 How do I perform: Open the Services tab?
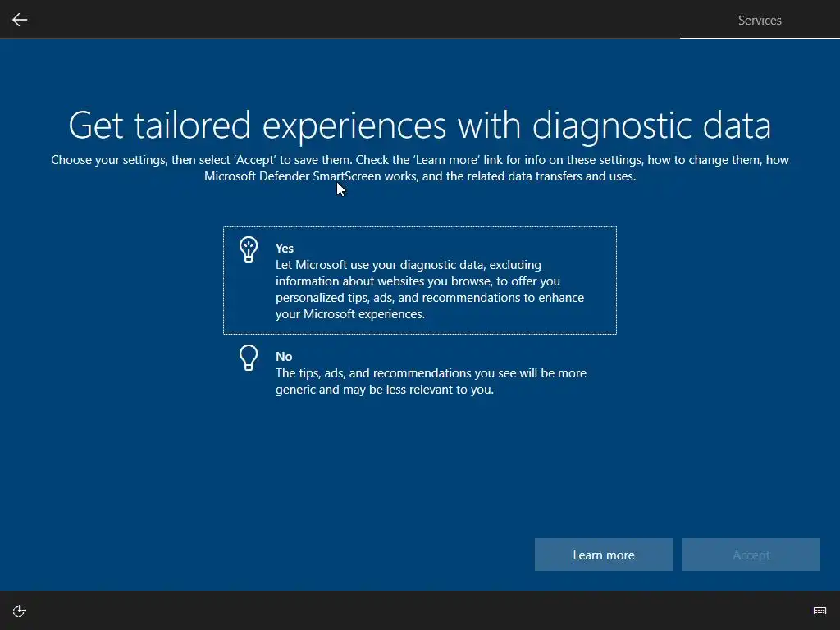point(760,20)
